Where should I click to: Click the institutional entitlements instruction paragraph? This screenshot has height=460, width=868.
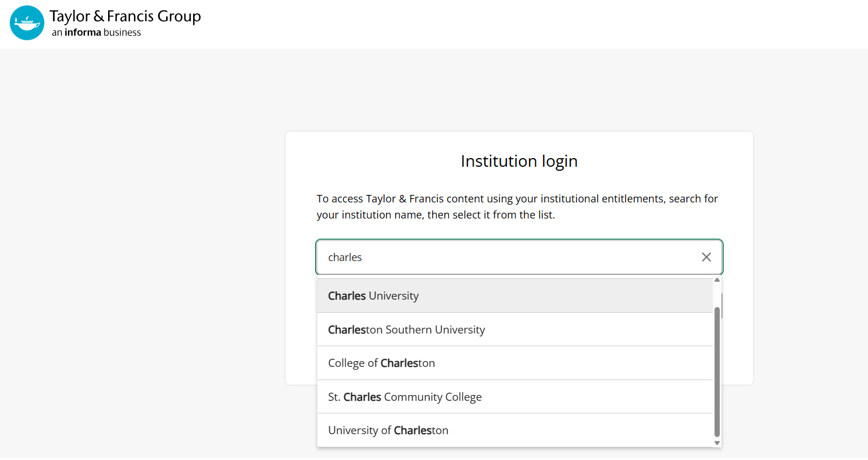(517, 208)
